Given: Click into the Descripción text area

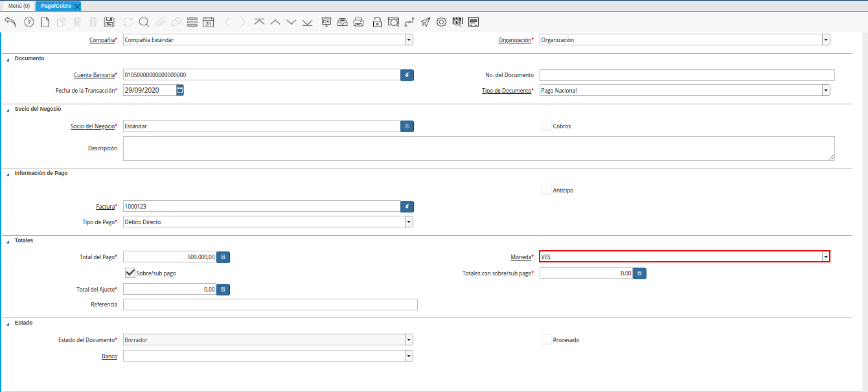Looking at the screenshot, I should (x=478, y=148).
